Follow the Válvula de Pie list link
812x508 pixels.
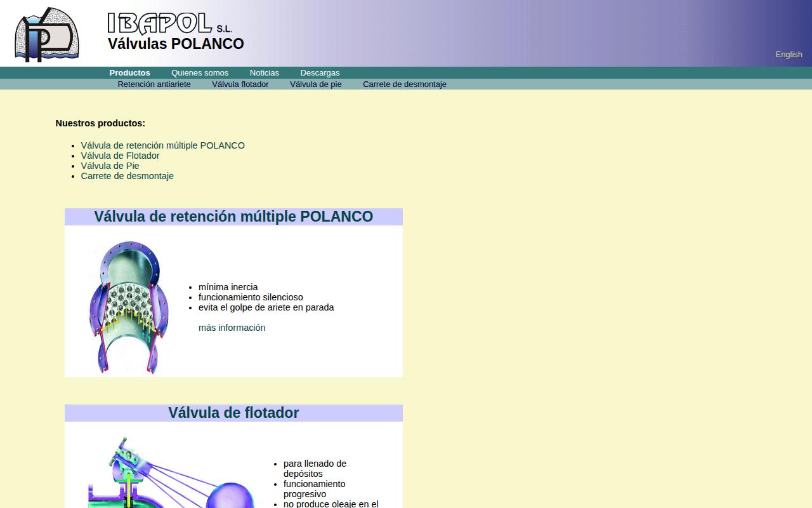pyautogui.click(x=110, y=166)
